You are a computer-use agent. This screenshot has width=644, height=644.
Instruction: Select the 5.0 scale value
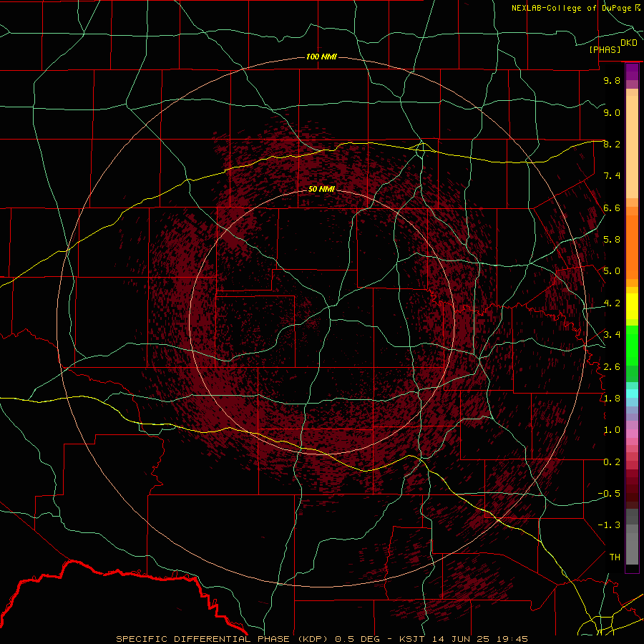pyautogui.click(x=612, y=271)
